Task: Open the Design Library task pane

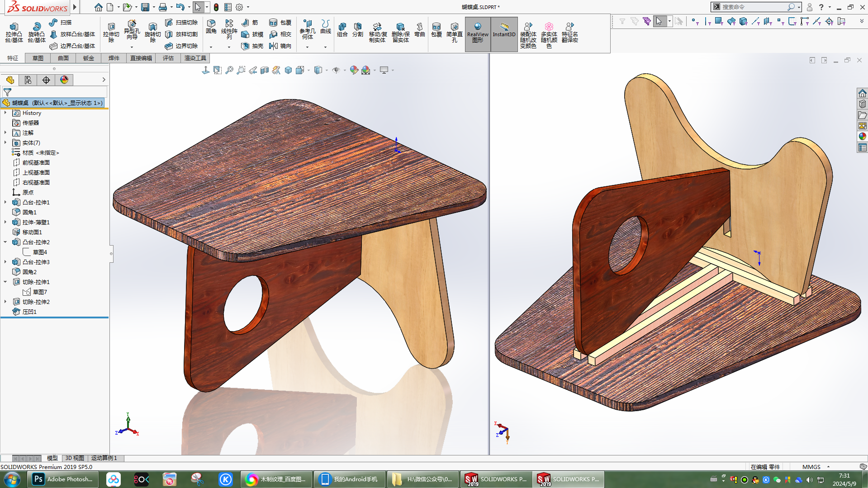Action: [x=863, y=104]
